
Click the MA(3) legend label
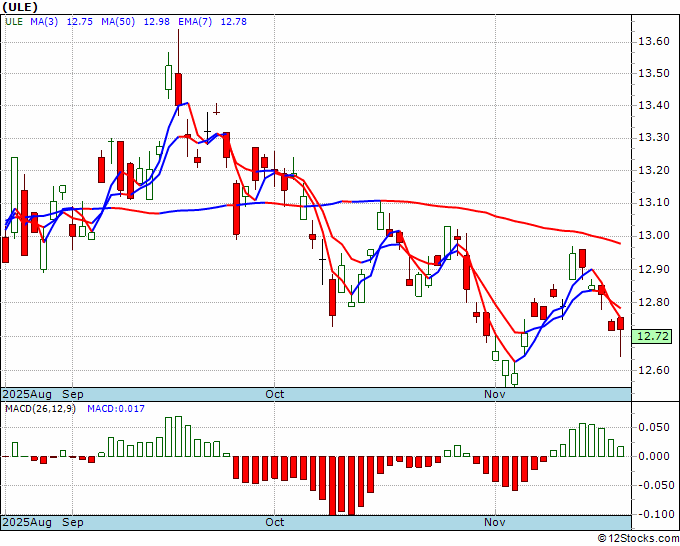[44, 22]
